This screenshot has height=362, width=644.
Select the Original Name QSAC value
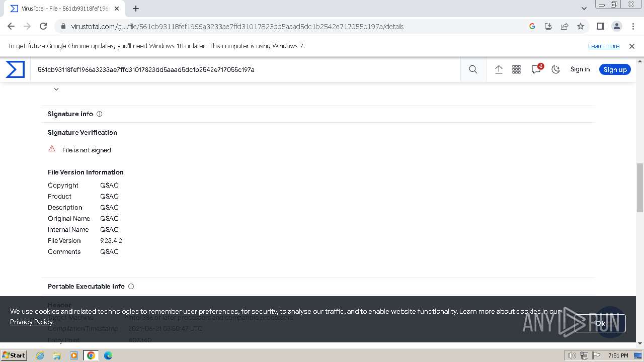coord(109,218)
